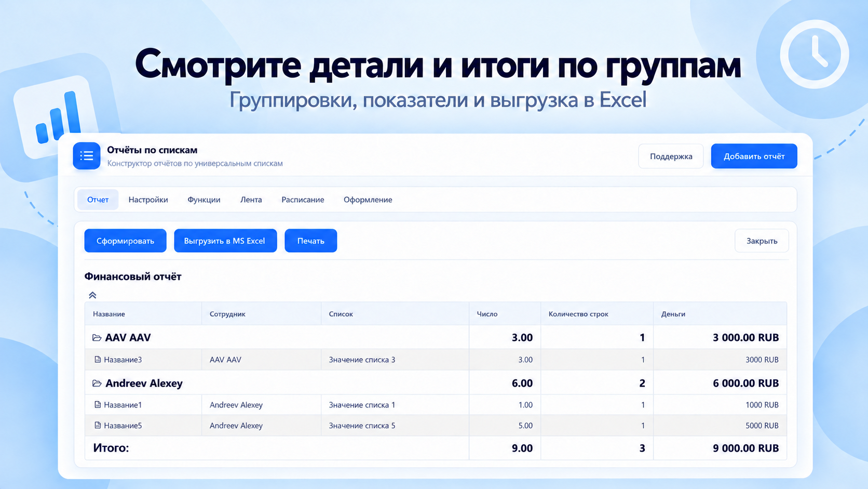
Task: Click the Печать button
Action: (x=311, y=241)
